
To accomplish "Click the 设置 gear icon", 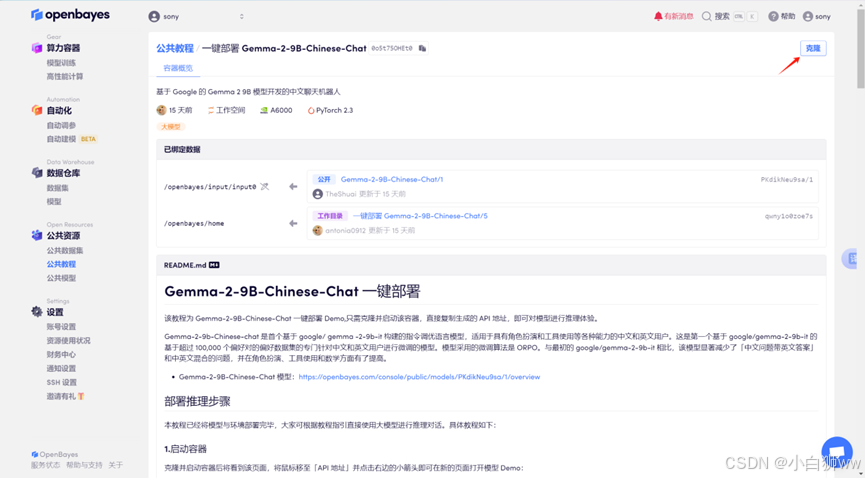I will [x=37, y=312].
